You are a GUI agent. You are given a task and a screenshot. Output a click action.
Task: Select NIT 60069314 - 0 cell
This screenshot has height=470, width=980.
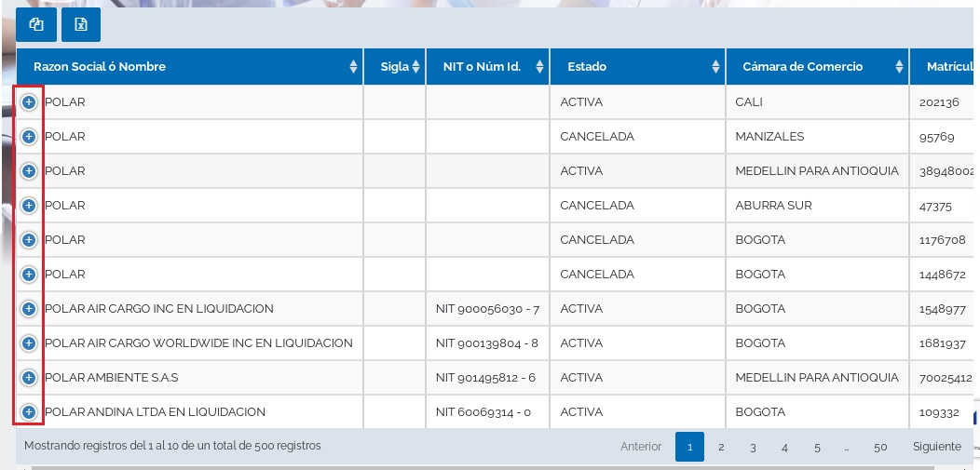point(487,412)
